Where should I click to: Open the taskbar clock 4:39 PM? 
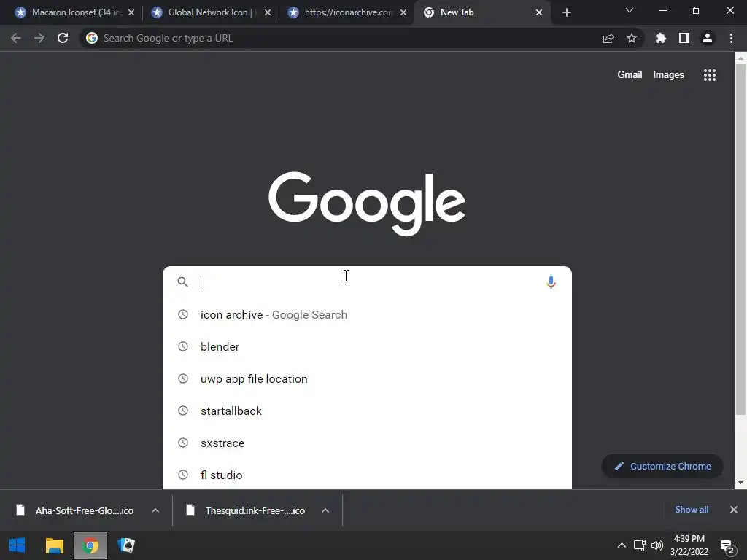click(689, 545)
